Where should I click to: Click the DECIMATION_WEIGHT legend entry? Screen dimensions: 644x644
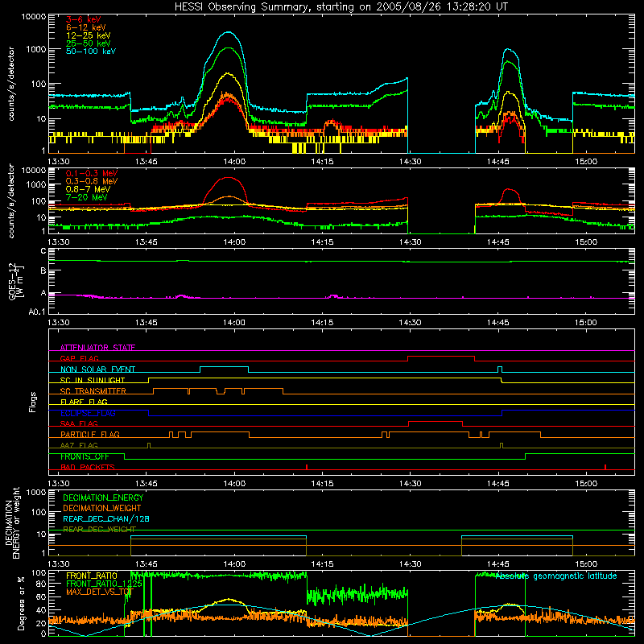point(102,508)
